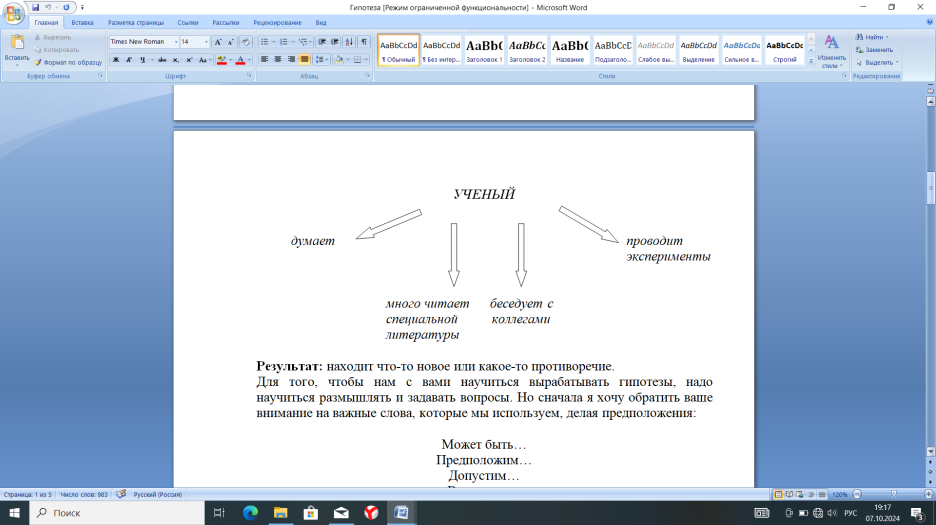The height and width of the screenshot is (525, 936).
Task: Switch to Full Screen Reading view
Action: pyautogui.click(x=789, y=495)
